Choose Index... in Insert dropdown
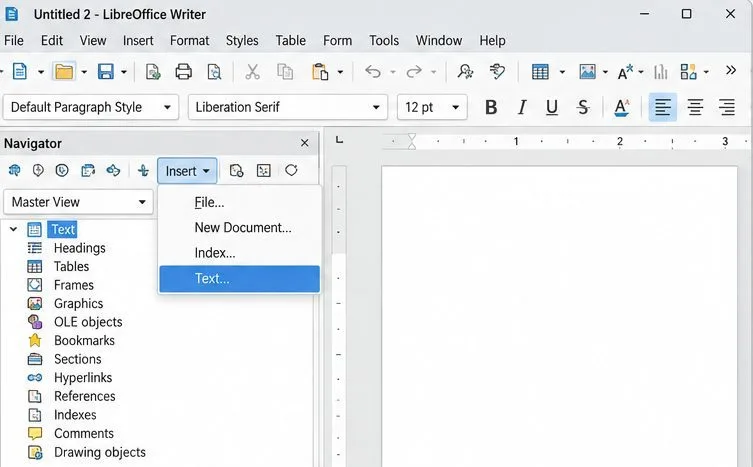 tap(239, 253)
